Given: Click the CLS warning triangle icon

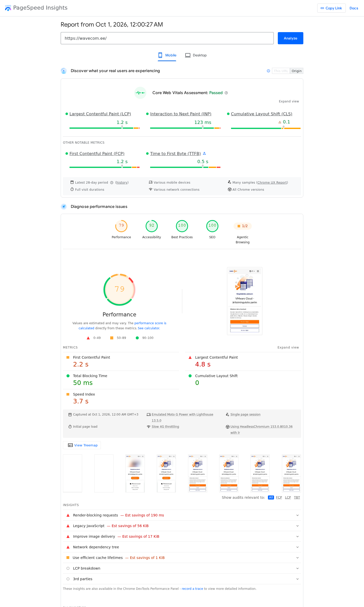Looking at the screenshot, I should pyautogui.click(x=280, y=122).
